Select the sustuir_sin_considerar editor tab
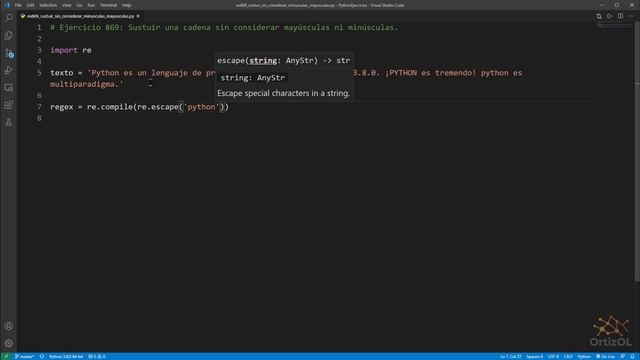Image resolution: width=640 pixels, height=360 pixels. (x=80, y=16)
